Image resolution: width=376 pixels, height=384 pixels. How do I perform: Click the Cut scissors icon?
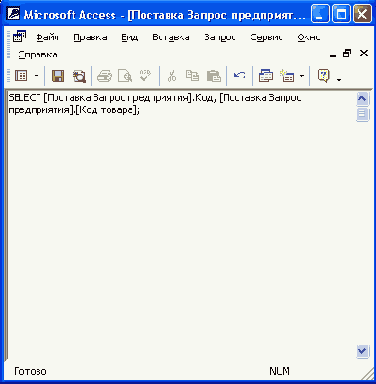pyautogui.click(x=172, y=76)
